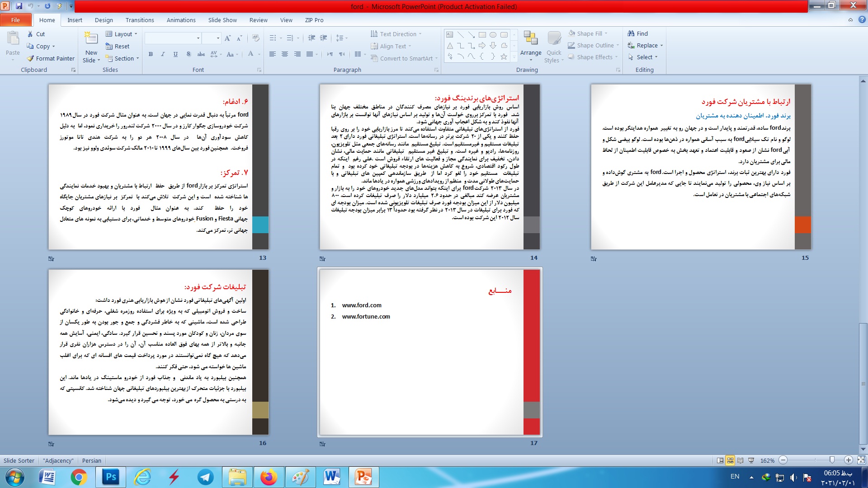Expand Text Direction options

click(396, 34)
